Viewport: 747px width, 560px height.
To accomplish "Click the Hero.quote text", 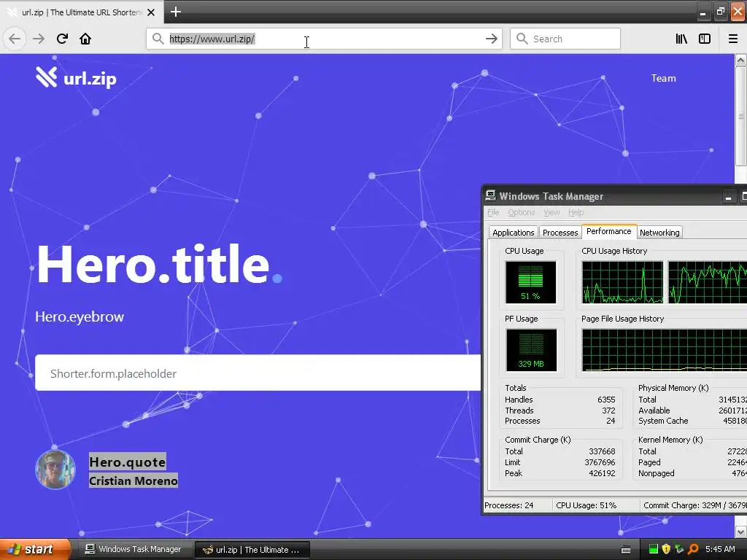I will point(127,462).
